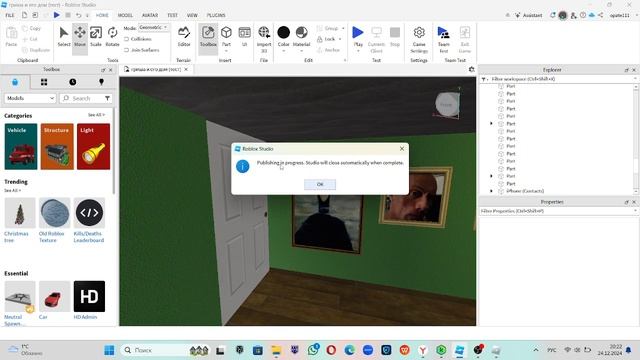The height and width of the screenshot is (360, 640).
Task: Click the Material sphere swatch
Action: click(302, 32)
